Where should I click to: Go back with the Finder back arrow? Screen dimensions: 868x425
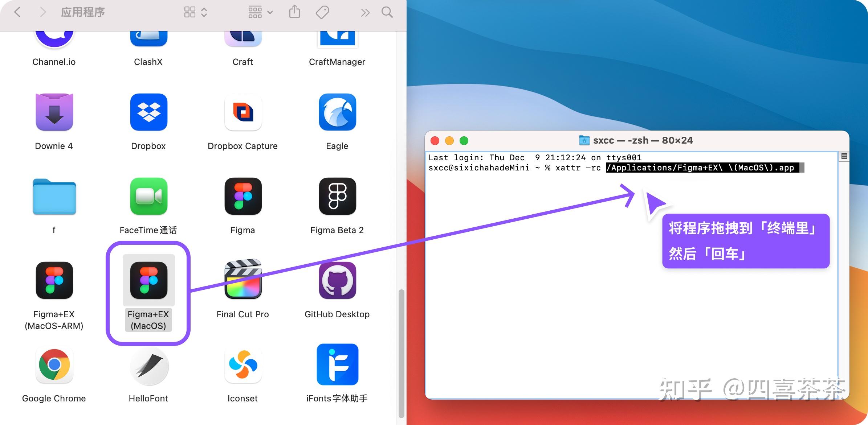[x=17, y=12]
